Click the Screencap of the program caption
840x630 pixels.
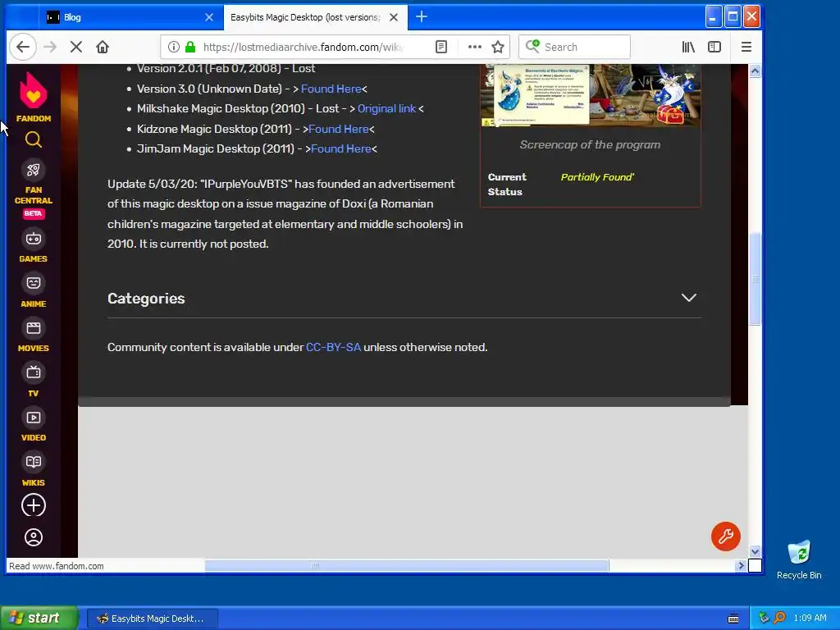tap(590, 144)
